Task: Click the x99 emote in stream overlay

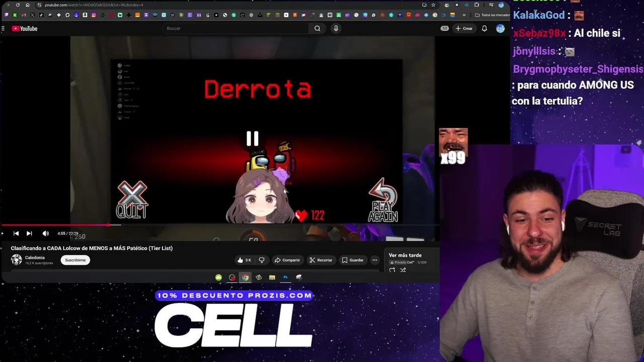Action: pos(453,146)
